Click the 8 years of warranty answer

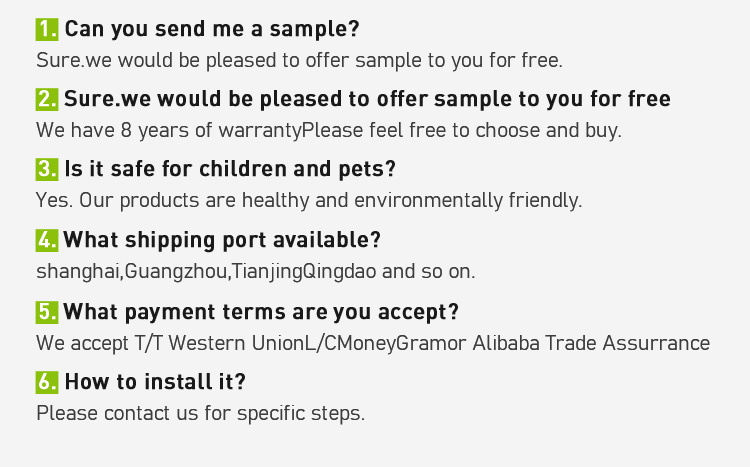(x=329, y=131)
